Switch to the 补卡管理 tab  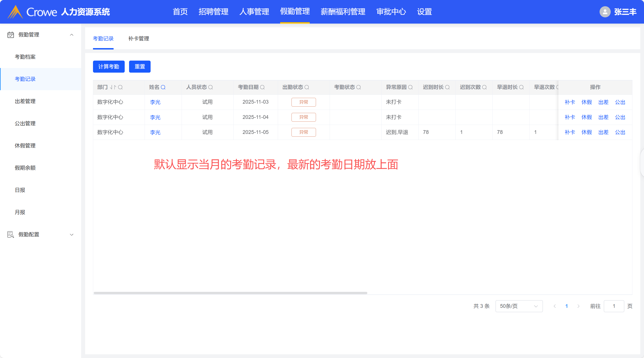point(139,38)
